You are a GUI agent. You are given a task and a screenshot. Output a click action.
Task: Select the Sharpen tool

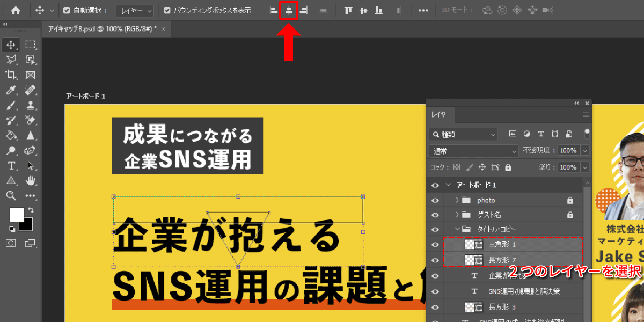pos(31,135)
